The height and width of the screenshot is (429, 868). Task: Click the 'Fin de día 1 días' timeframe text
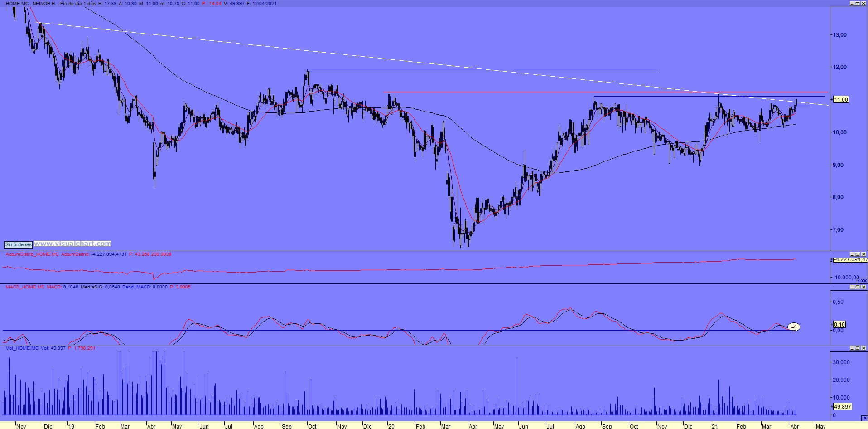(78, 3)
